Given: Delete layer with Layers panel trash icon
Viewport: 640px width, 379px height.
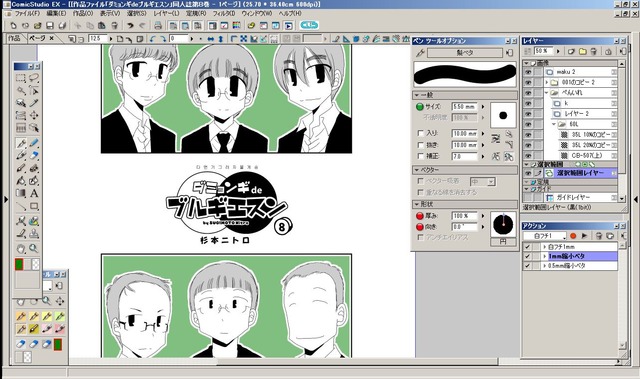Looking at the screenshot, I should (594, 51).
